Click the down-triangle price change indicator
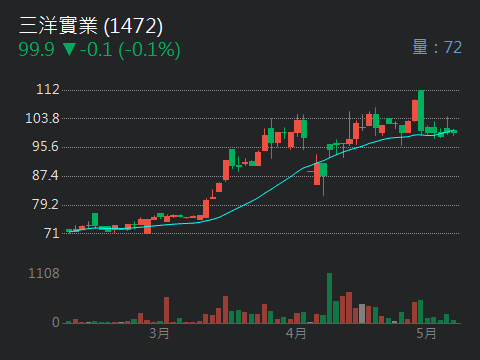Screen dimensions: 480x360 tap(70, 49)
